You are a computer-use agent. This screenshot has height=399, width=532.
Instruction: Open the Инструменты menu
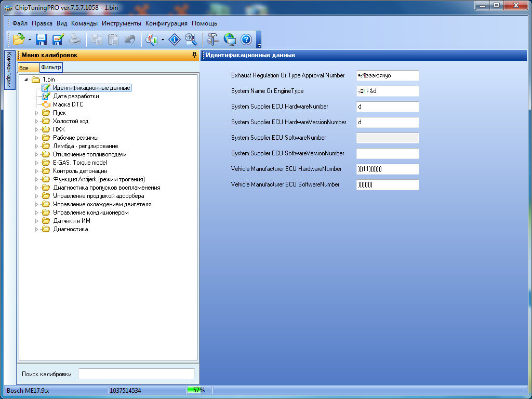[122, 23]
